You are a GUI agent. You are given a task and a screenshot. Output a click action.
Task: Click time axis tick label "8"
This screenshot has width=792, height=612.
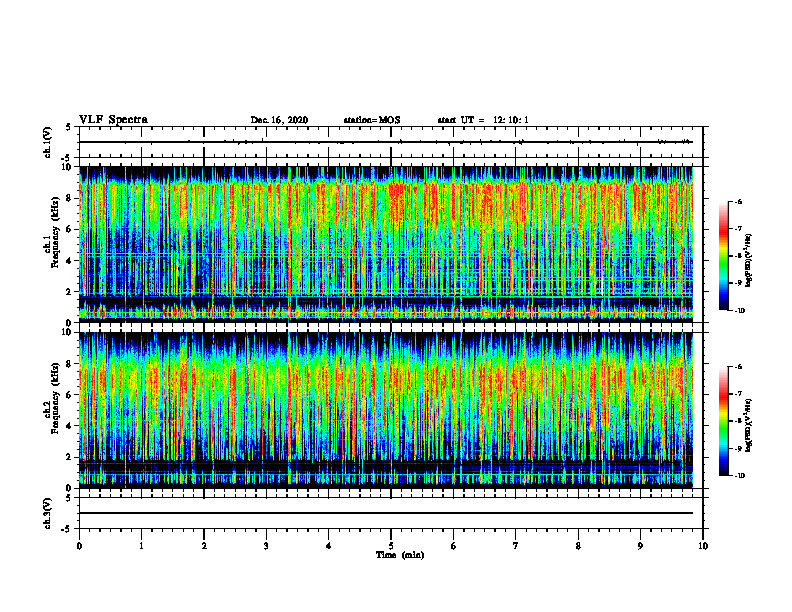(x=578, y=546)
